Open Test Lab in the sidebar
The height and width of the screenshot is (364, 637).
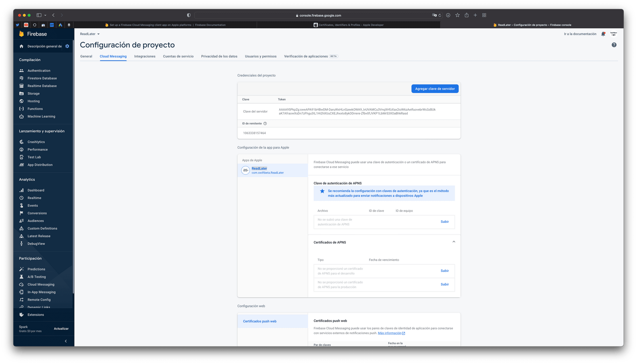[x=34, y=157]
